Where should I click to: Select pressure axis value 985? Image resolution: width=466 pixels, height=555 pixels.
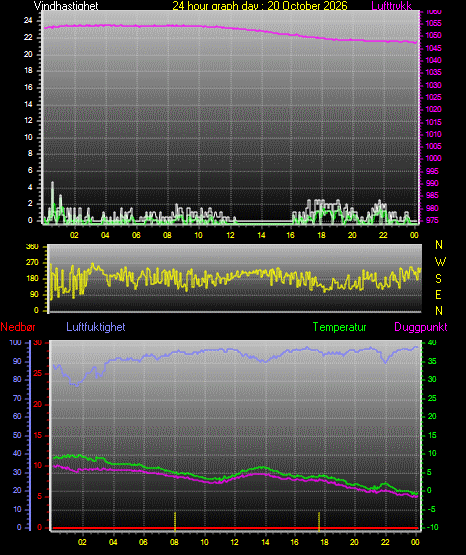[x=432, y=195]
